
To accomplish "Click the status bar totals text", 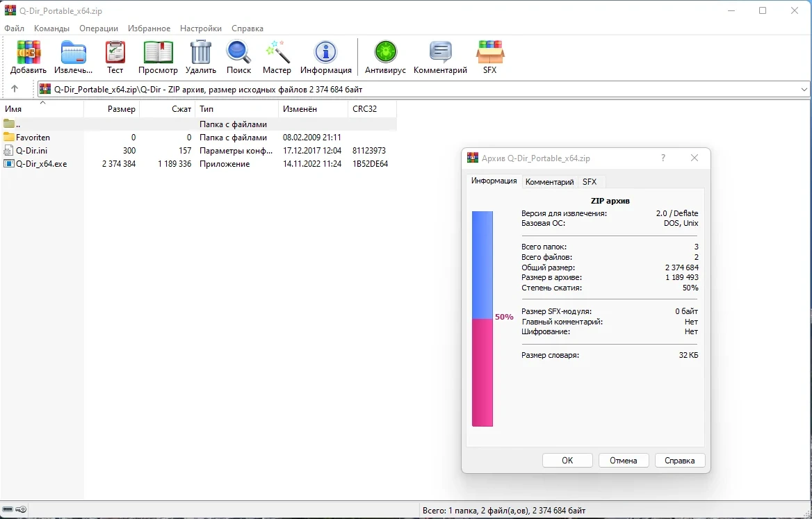I will 504,510.
